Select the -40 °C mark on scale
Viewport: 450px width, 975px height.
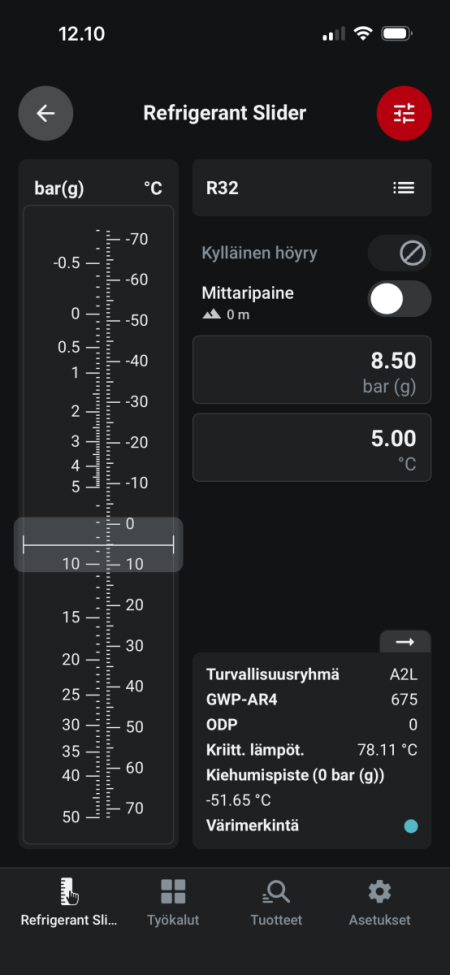[136, 361]
